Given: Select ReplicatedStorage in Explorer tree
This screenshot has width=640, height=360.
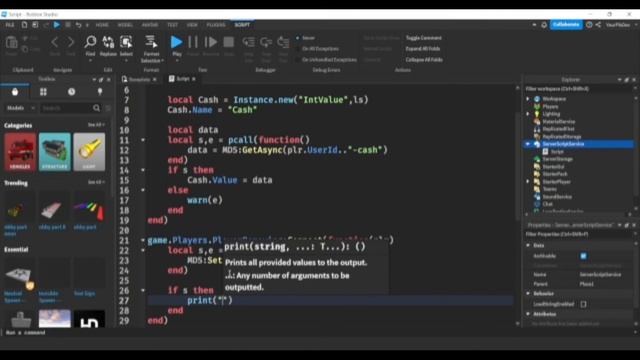Looking at the screenshot, I should tap(562, 136).
